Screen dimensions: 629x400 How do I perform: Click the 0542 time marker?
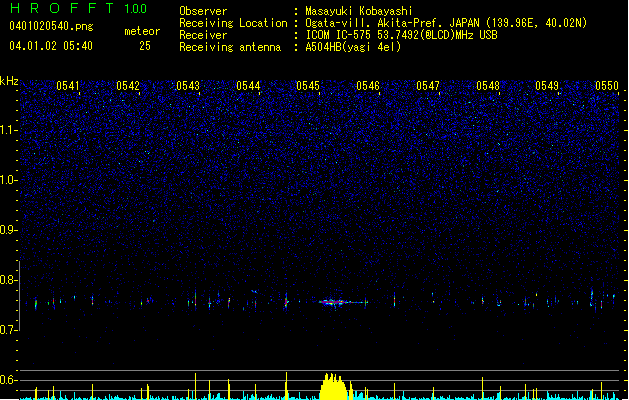pyautogui.click(x=128, y=86)
